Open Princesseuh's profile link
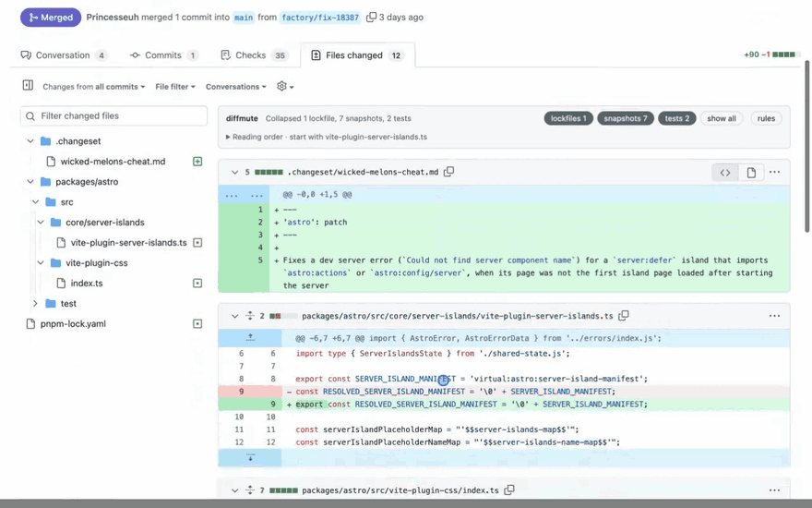The width and height of the screenshot is (812, 508). (x=113, y=18)
